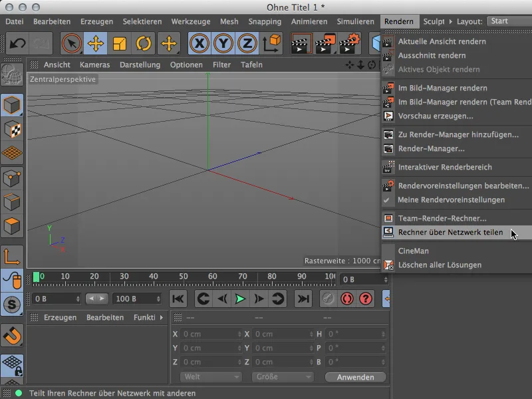Click the Anwenden button

coord(355,377)
